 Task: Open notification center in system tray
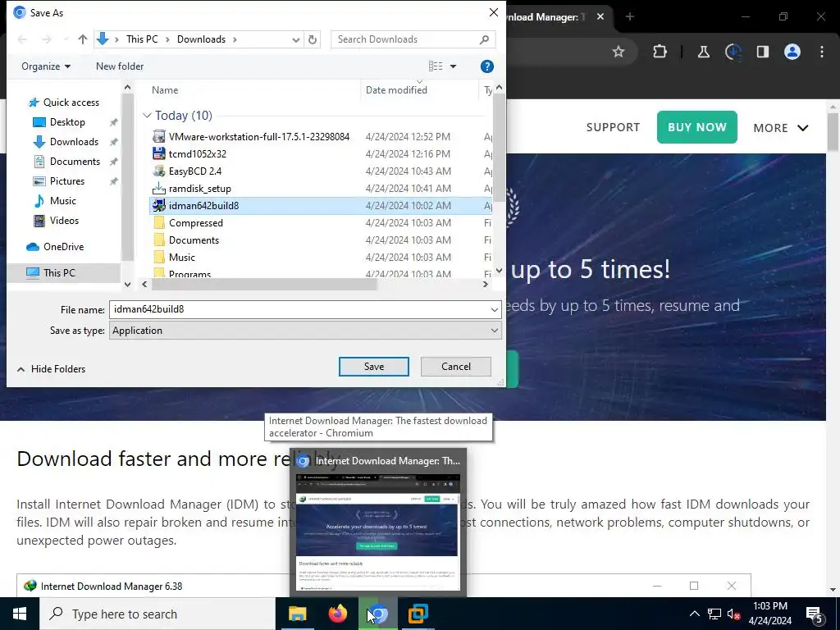coord(815,614)
